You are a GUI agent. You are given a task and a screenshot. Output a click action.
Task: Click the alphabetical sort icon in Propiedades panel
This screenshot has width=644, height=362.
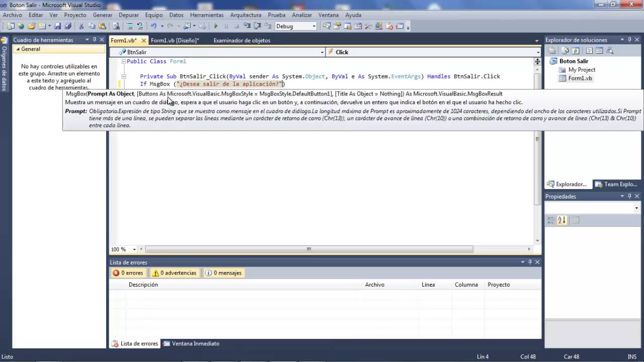tap(562, 220)
